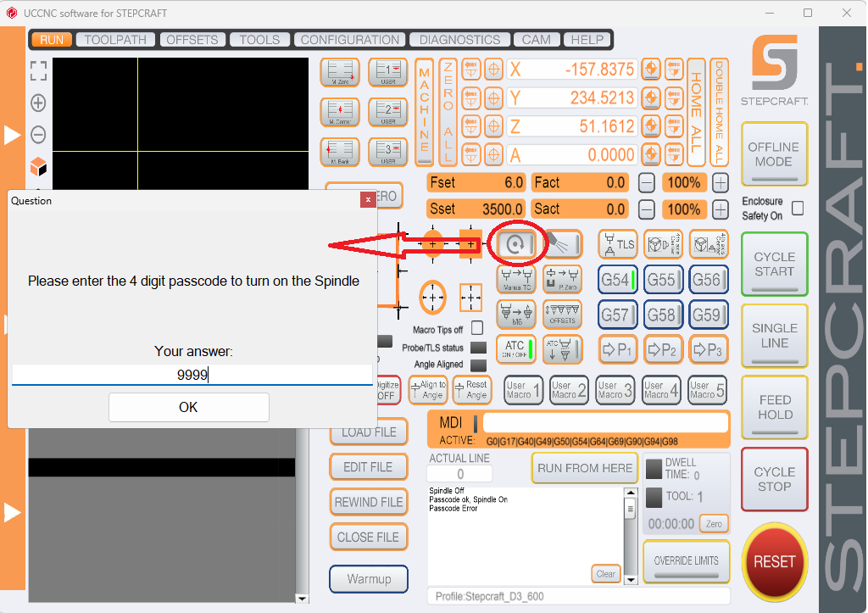The height and width of the screenshot is (613, 868).
Task: Start the program with CYCLE START
Action: (x=774, y=265)
